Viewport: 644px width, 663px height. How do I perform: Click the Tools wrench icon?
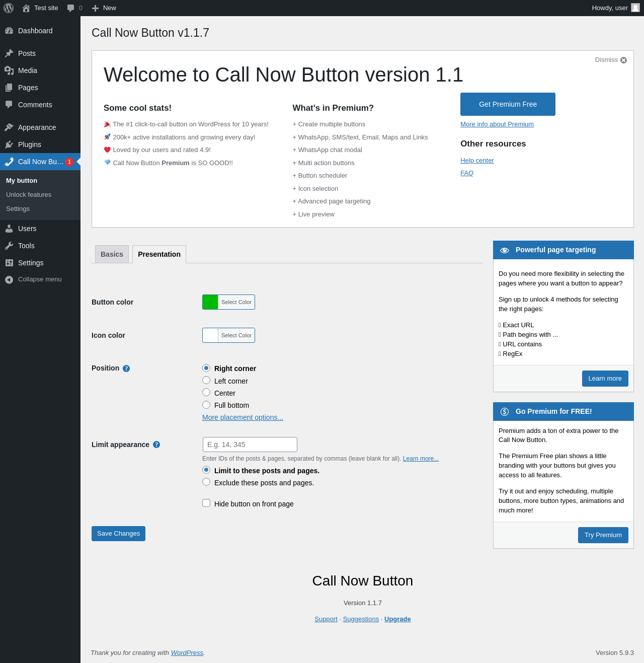[9, 246]
